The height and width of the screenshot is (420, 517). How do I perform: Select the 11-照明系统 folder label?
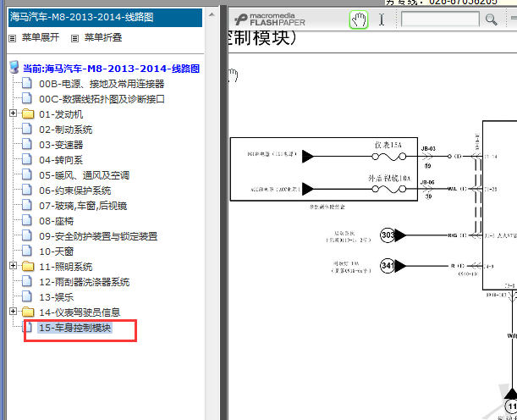(x=66, y=267)
